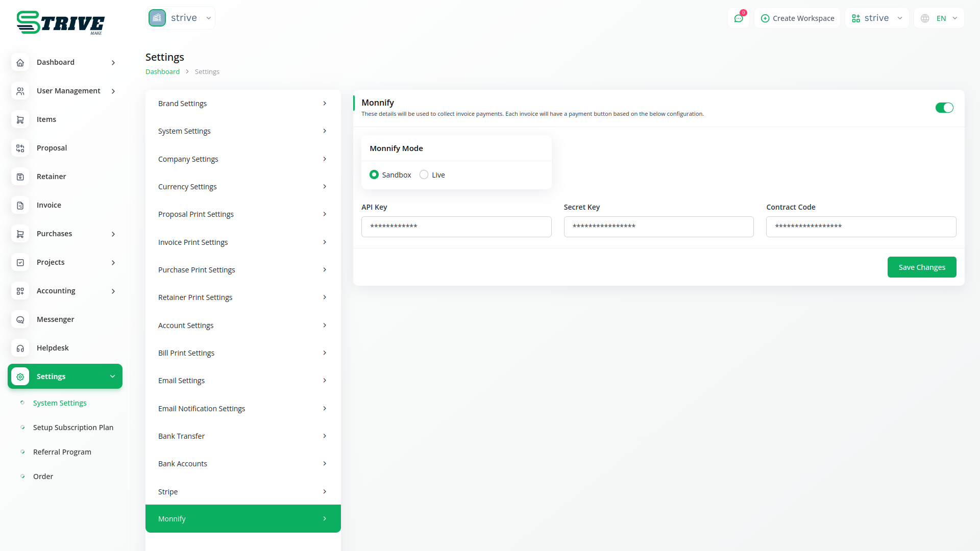Click the Invoice document icon
The height and width of the screenshot is (551, 980).
pyautogui.click(x=20, y=205)
